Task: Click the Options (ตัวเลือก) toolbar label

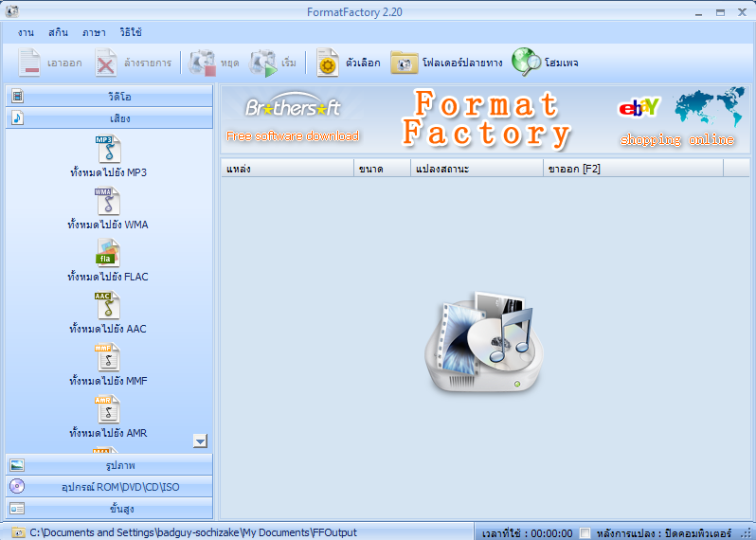Action: 363,63
